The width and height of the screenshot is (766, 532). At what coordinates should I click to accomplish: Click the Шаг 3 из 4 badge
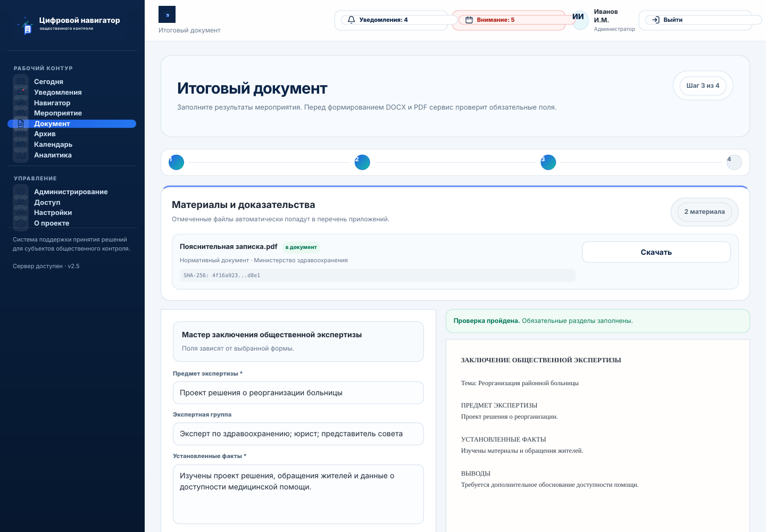point(703,86)
